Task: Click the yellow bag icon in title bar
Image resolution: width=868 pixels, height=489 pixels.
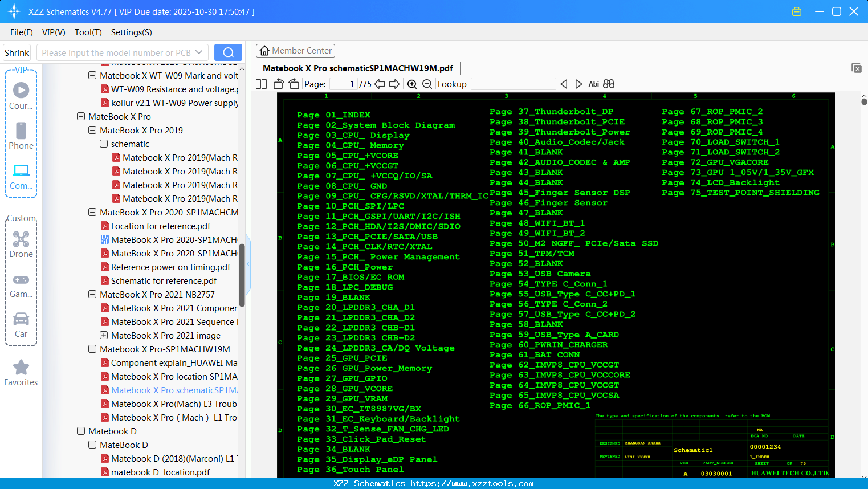Action: [x=797, y=11]
